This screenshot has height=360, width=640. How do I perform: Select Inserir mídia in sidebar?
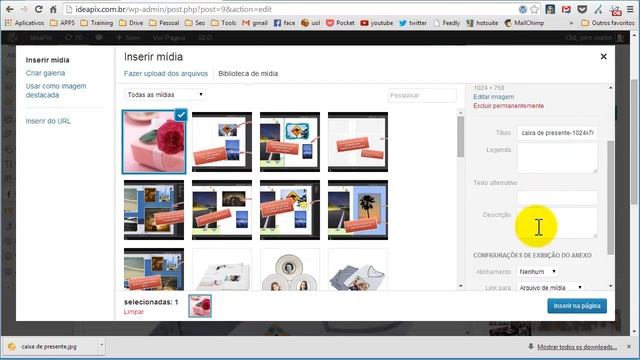click(47, 60)
